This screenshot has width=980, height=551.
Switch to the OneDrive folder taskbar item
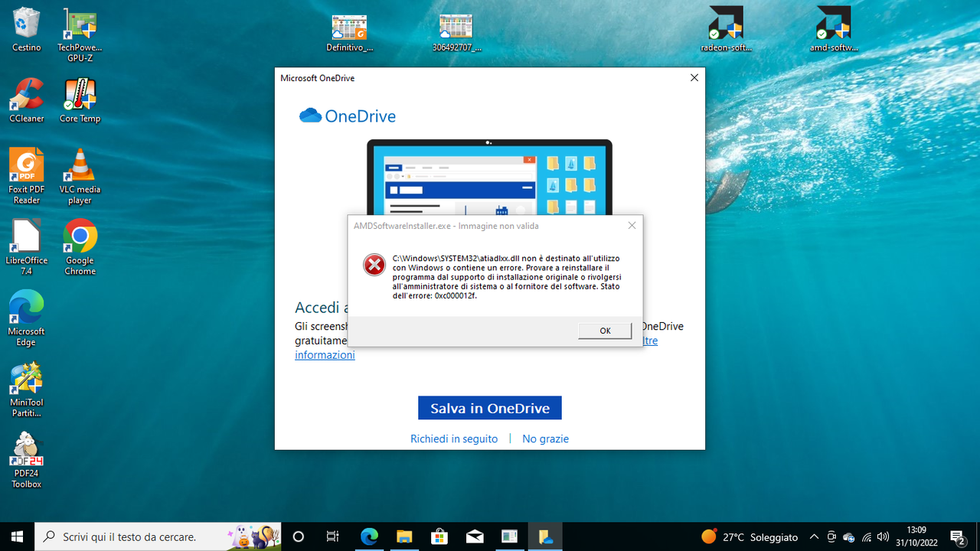pos(545,536)
